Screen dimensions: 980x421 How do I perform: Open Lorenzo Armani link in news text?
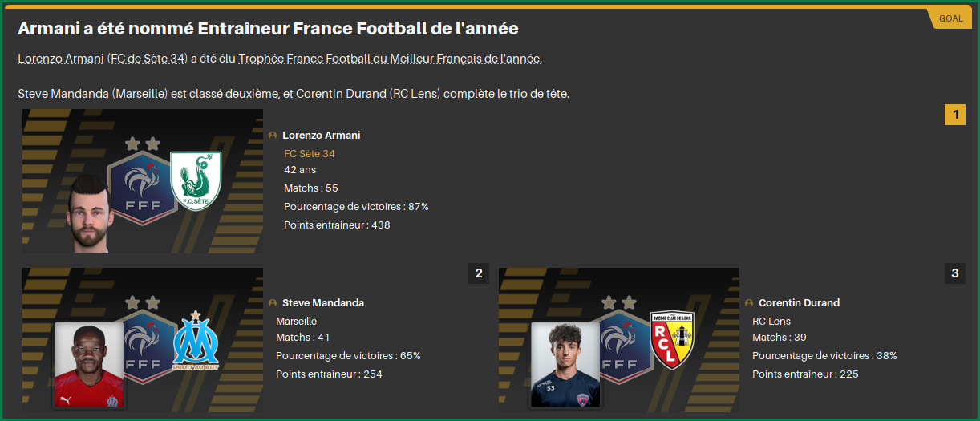click(x=60, y=59)
